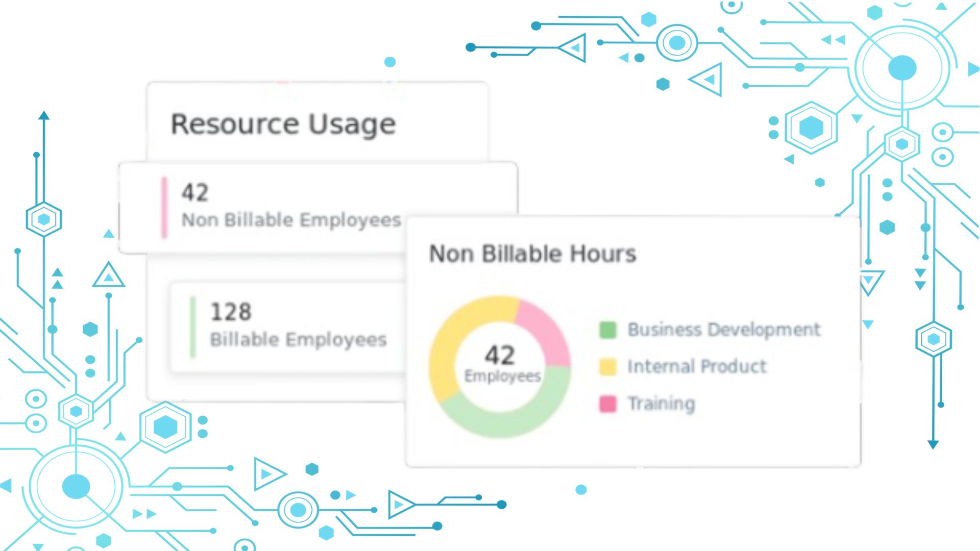Open the 128 Billable Employees card

point(287,327)
